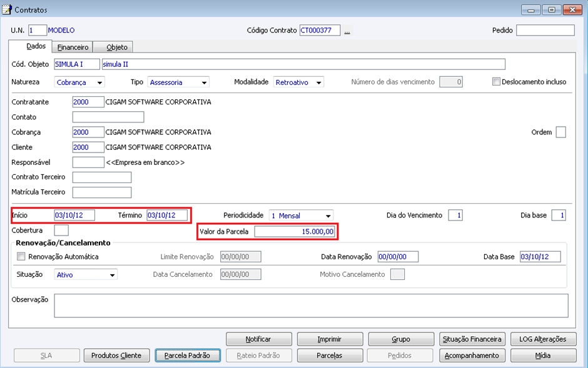Click the Data Cancelamento date field

[241, 274]
